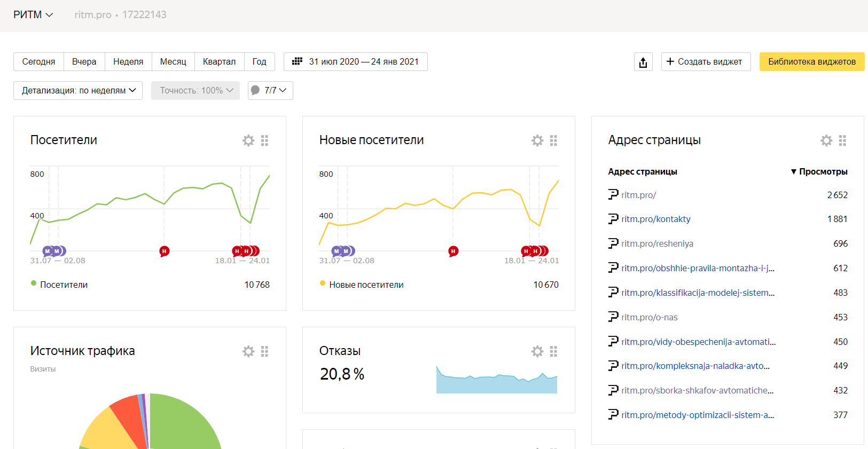Click favicon icon next to ritm.pro/kontakty
Image resolution: width=868 pixels, height=449 pixels.
click(613, 219)
